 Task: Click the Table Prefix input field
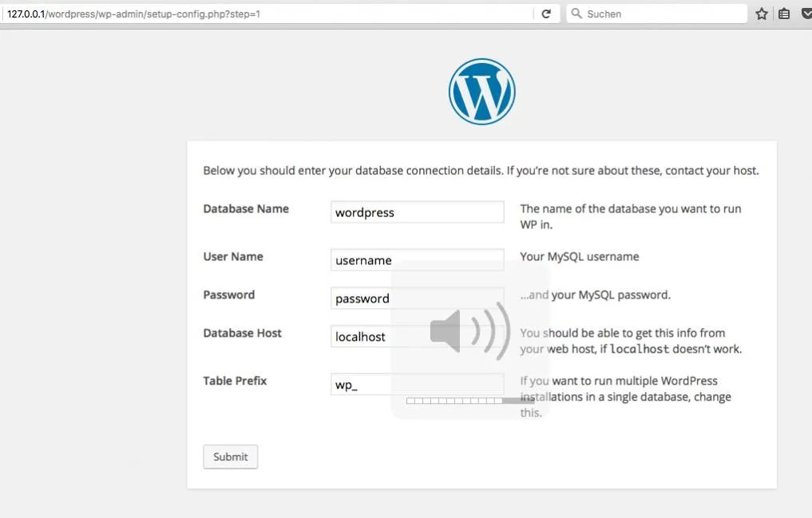pyautogui.click(x=418, y=384)
